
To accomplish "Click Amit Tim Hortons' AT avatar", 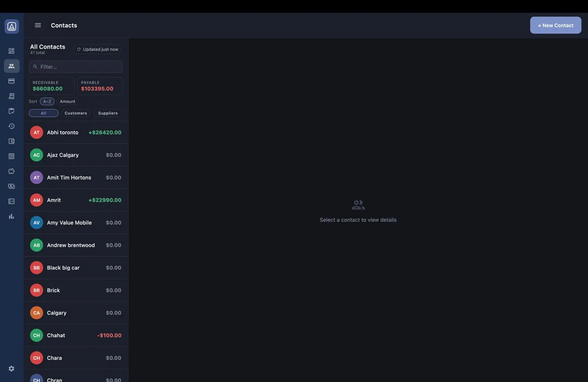I will point(36,177).
